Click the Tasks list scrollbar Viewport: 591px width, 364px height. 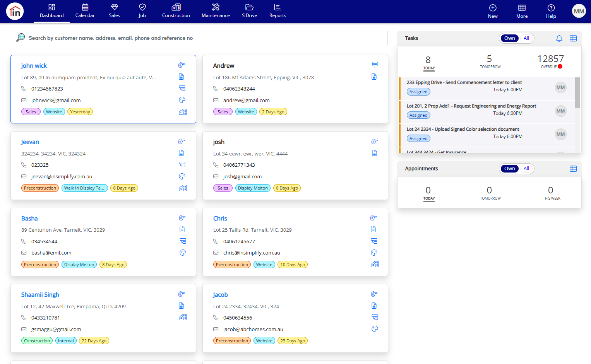click(577, 93)
